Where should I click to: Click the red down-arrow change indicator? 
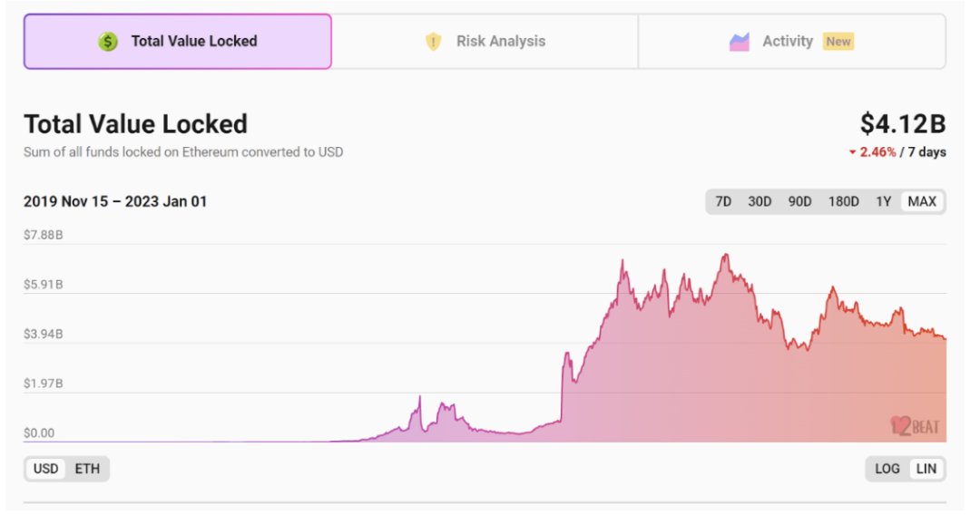[x=852, y=152]
